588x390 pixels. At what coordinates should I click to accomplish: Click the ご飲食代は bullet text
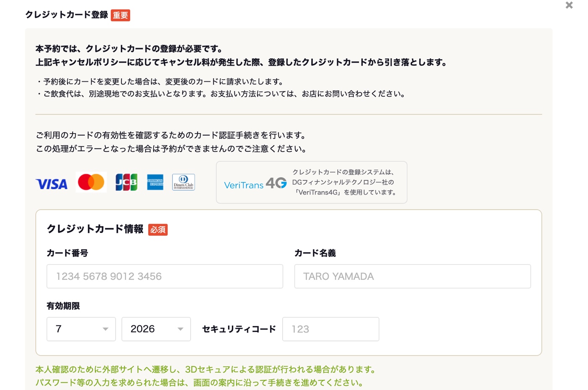click(x=222, y=94)
